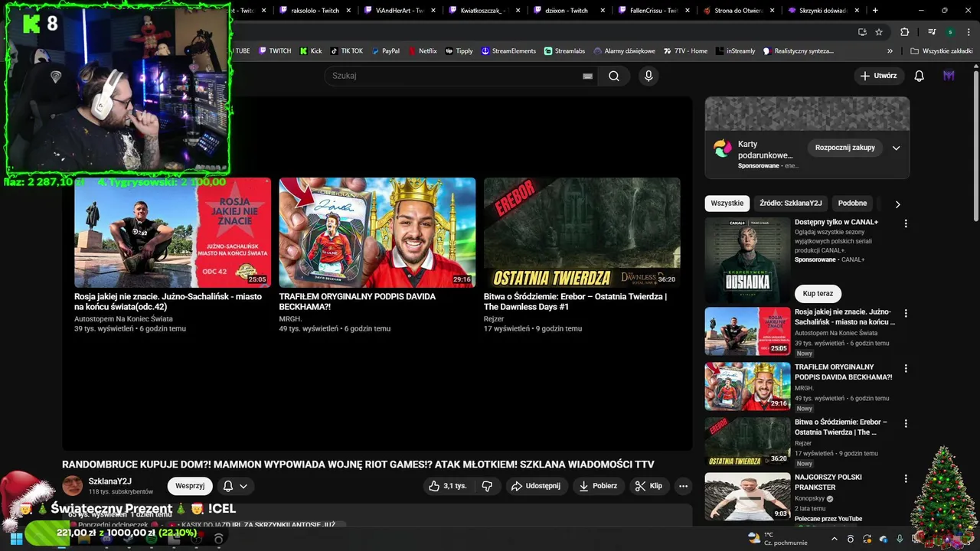The width and height of the screenshot is (980, 551).
Task: Start voice search with the microphone icon
Action: pyautogui.click(x=648, y=76)
